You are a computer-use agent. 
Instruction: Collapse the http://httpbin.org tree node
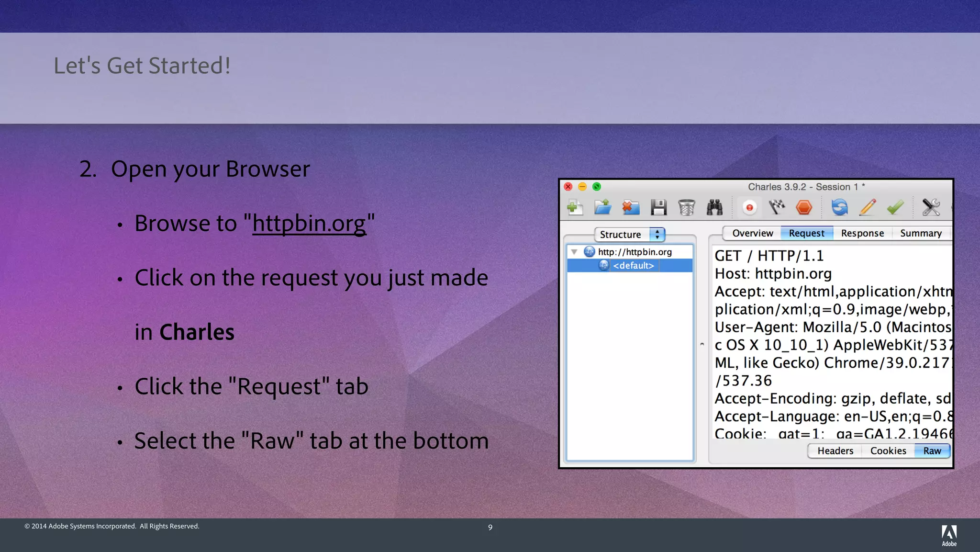coord(574,252)
